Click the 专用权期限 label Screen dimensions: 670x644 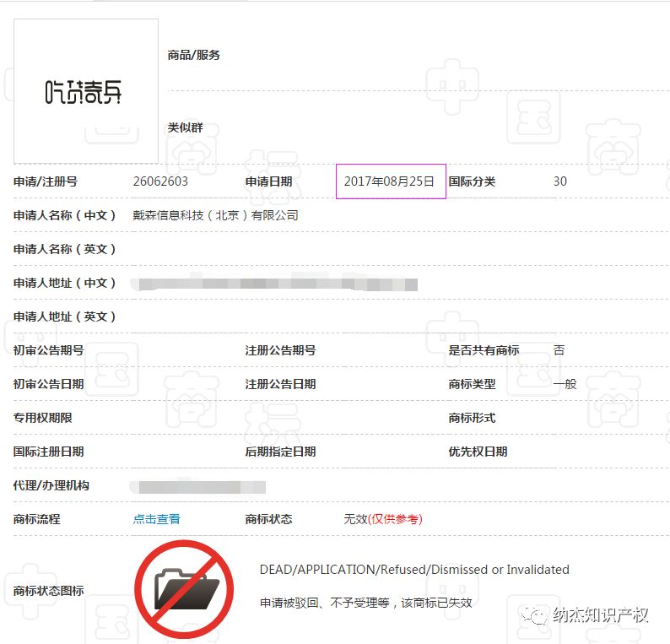tap(43, 418)
